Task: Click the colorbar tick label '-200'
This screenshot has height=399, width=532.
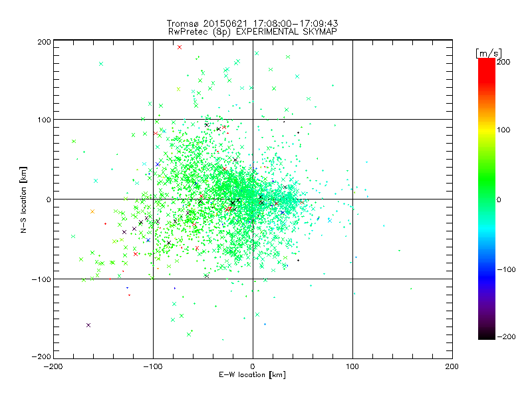Action: 506,336
